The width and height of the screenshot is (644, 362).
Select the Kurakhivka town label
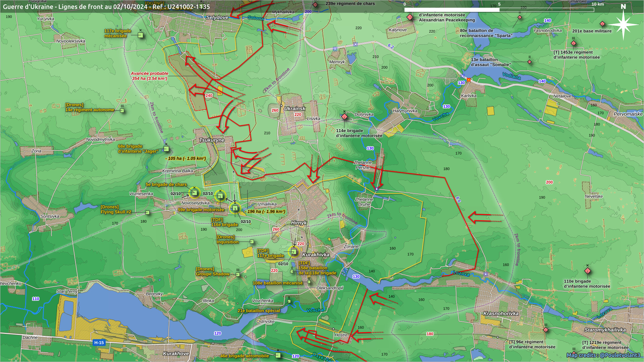click(x=316, y=255)
